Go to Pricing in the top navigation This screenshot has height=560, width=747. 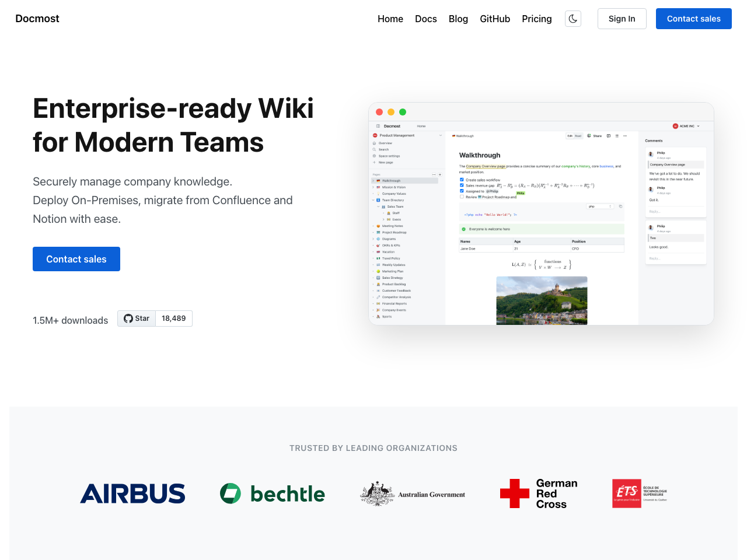coord(536,19)
